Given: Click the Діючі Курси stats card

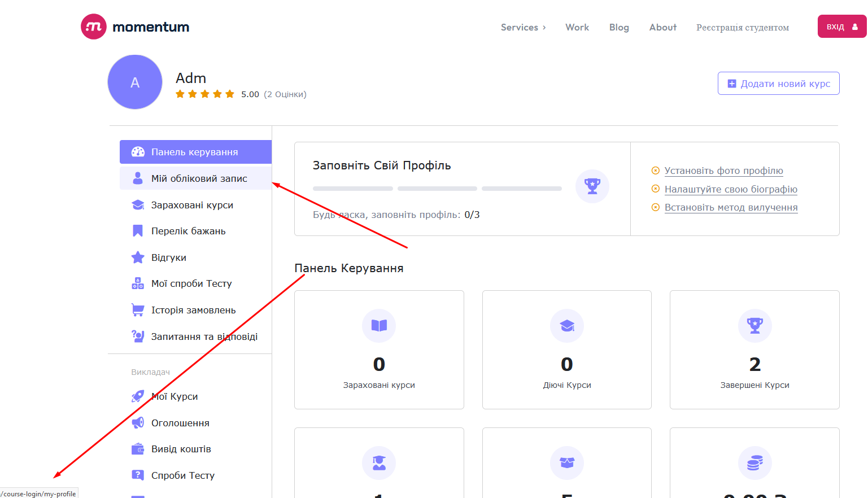Looking at the screenshot, I should [567, 350].
